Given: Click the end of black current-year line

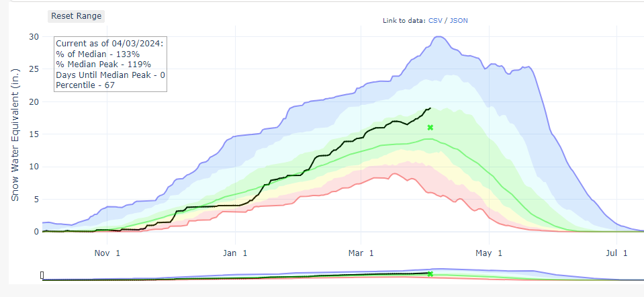Looking at the screenshot, I should tap(430, 108).
